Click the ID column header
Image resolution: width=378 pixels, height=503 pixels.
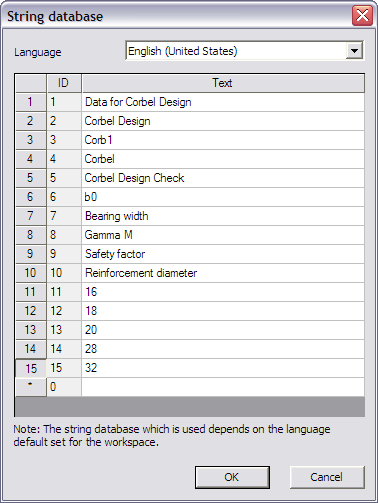pyautogui.click(x=64, y=83)
